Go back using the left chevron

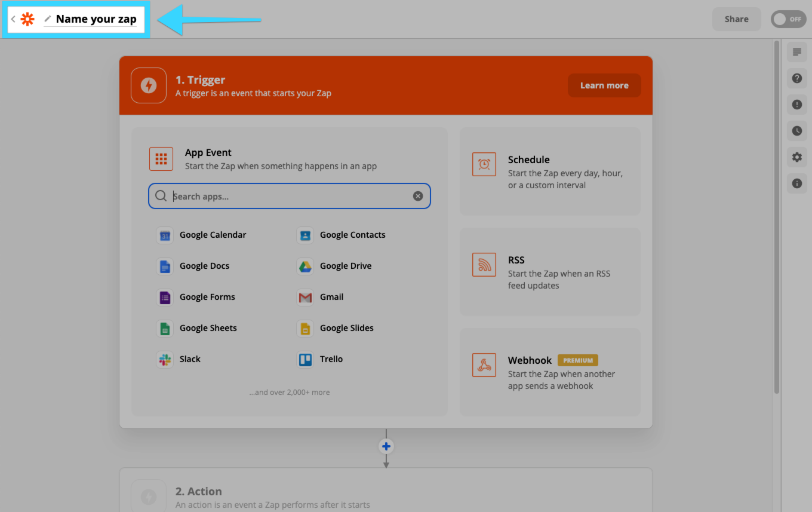pos(13,19)
